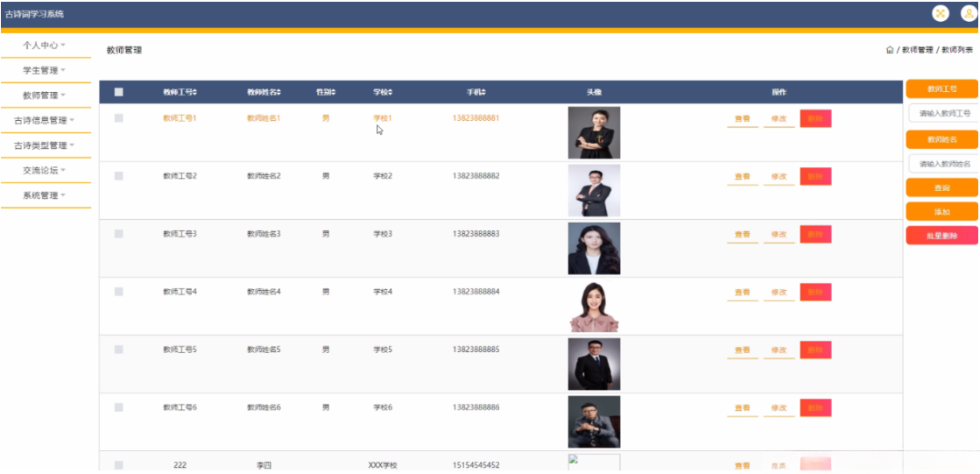Check the row checkbox for 教师工号2
Screen dimensions: 980x474
click(119, 176)
